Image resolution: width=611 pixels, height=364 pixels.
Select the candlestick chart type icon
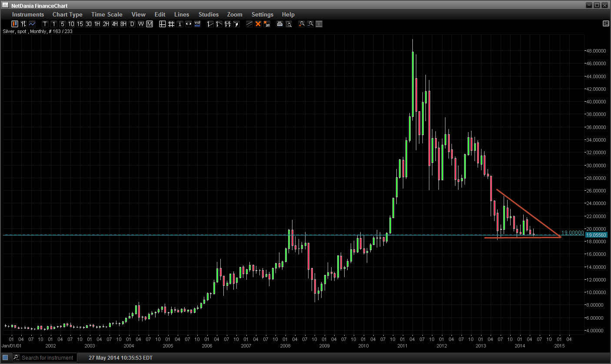pos(15,24)
